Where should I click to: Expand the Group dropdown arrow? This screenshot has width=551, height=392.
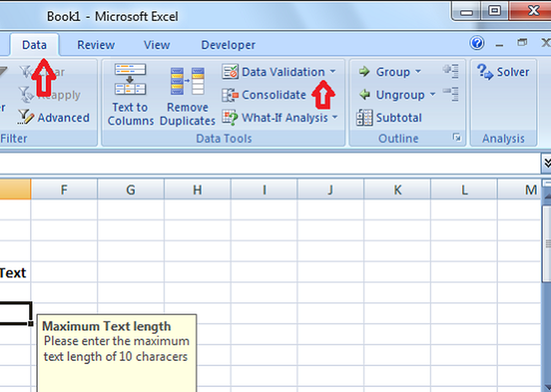(x=418, y=72)
